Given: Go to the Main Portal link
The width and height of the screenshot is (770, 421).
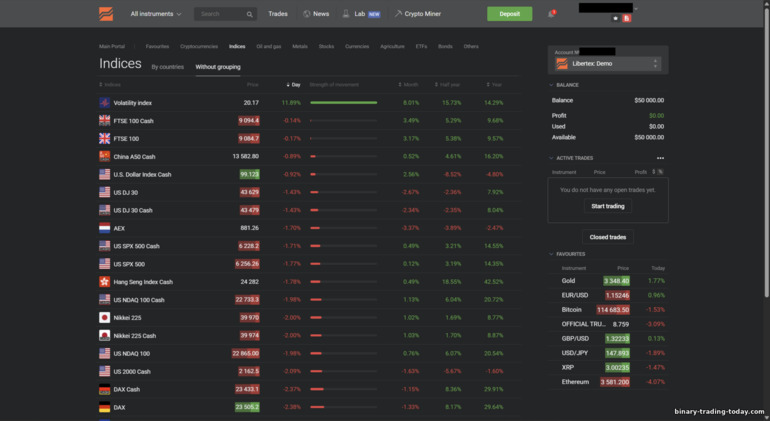Looking at the screenshot, I should pyautogui.click(x=112, y=46).
